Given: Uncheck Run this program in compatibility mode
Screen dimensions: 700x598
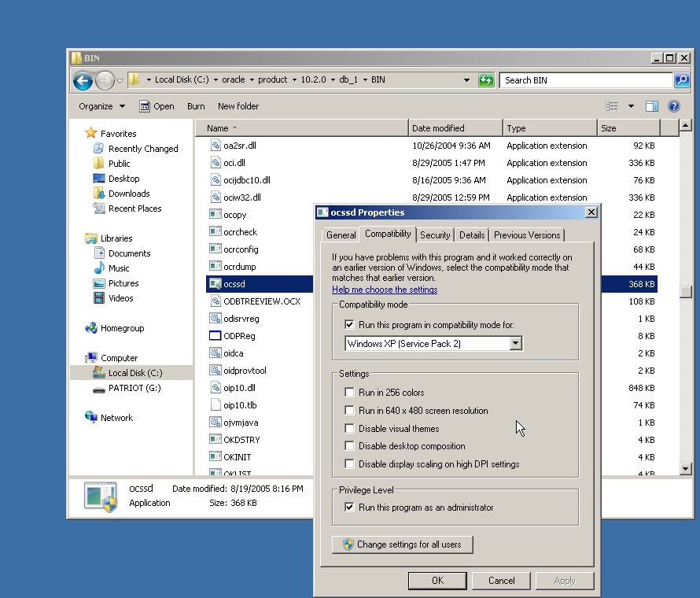Looking at the screenshot, I should pos(349,324).
